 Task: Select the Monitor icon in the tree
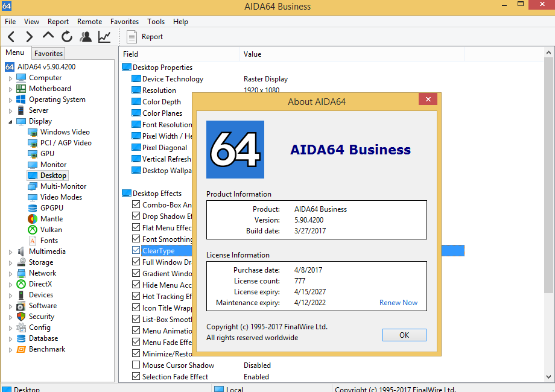pos(33,165)
